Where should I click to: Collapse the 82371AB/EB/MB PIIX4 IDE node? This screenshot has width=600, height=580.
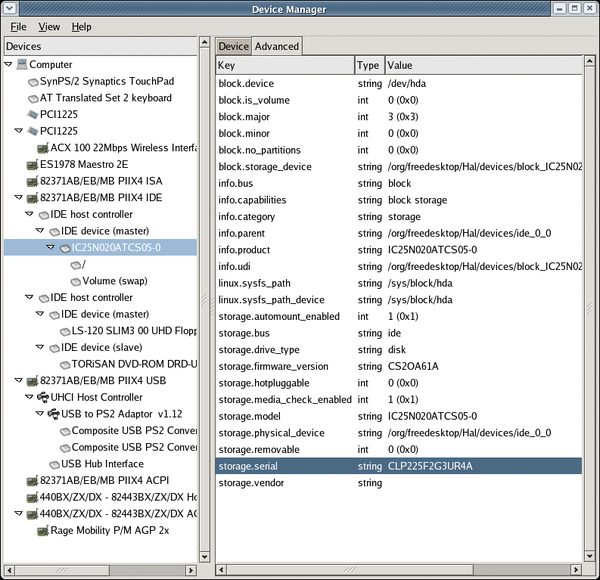pyautogui.click(x=19, y=198)
